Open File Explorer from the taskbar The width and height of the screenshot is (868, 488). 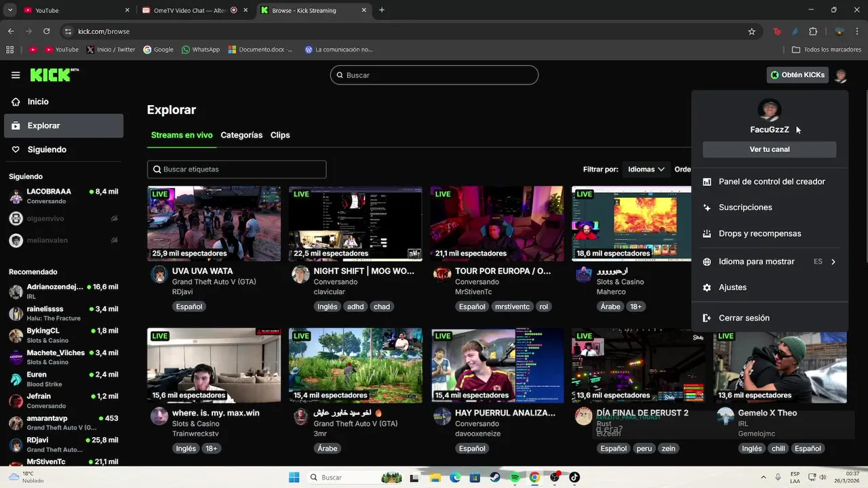click(435, 477)
